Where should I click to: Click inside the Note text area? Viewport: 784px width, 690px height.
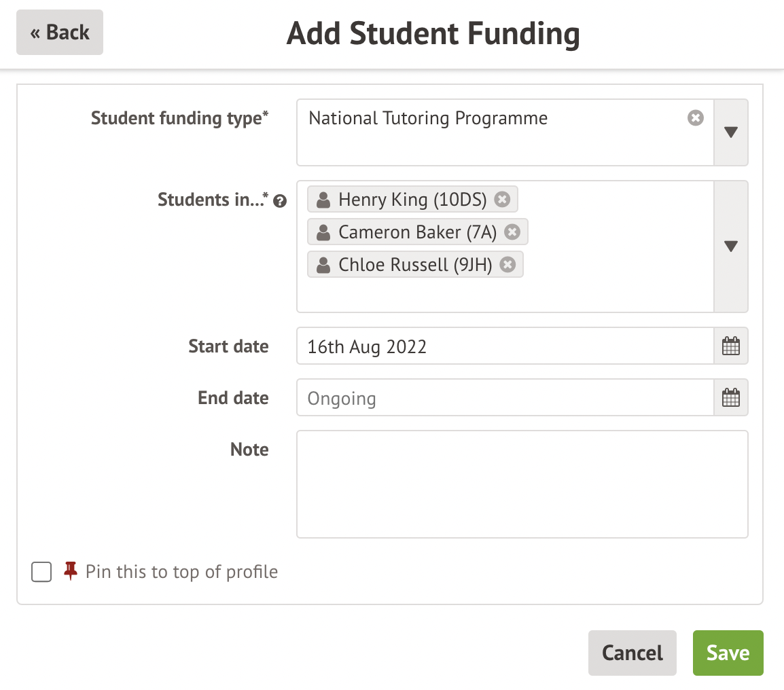(522, 484)
